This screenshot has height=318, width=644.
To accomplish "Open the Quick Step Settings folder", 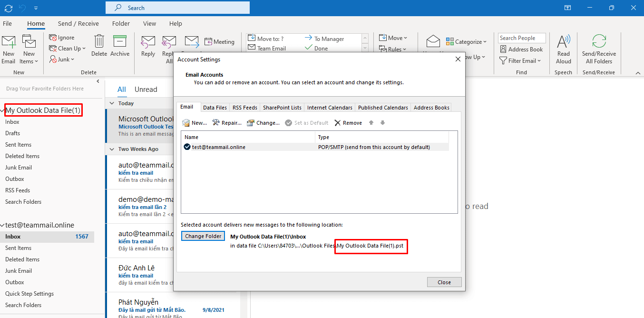I will click(x=29, y=294).
